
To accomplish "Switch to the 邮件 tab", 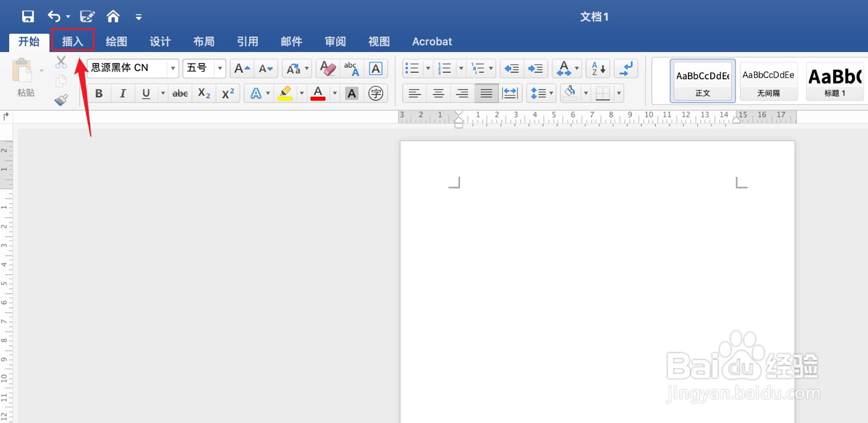I will (x=291, y=42).
